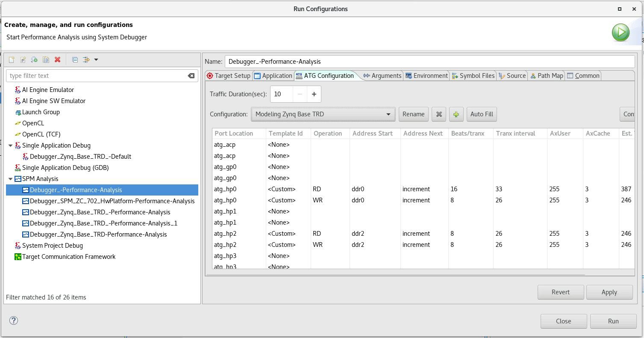The height and width of the screenshot is (338, 644).
Task: Collapse the SPM Analysis tree branch
Action: click(x=10, y=178)
